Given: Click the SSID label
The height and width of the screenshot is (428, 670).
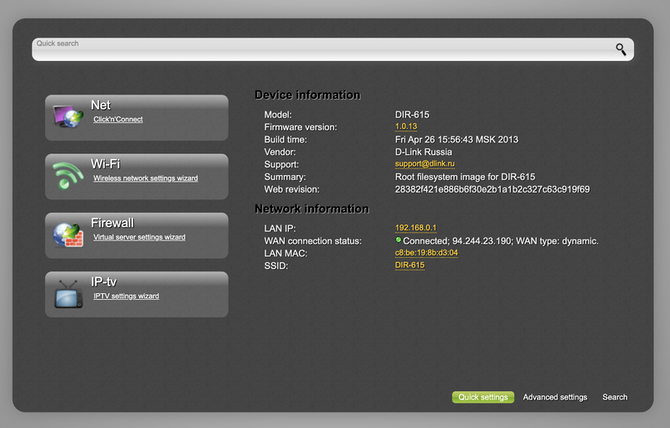Looking at the screenshot, I should tap(276, 266).
